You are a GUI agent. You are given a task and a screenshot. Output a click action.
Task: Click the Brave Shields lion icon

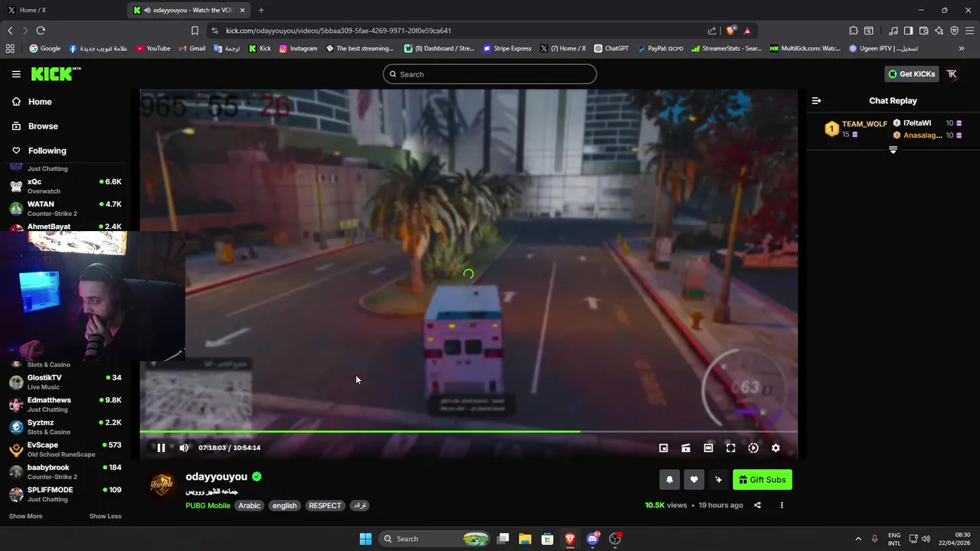pos(731,31)
